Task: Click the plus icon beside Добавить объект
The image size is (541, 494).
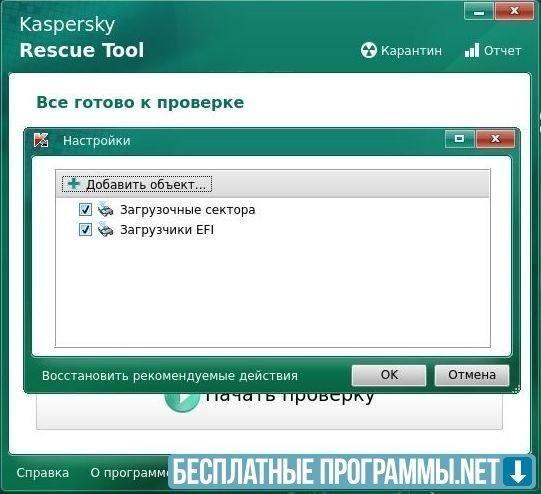Action: coord(73,183)
